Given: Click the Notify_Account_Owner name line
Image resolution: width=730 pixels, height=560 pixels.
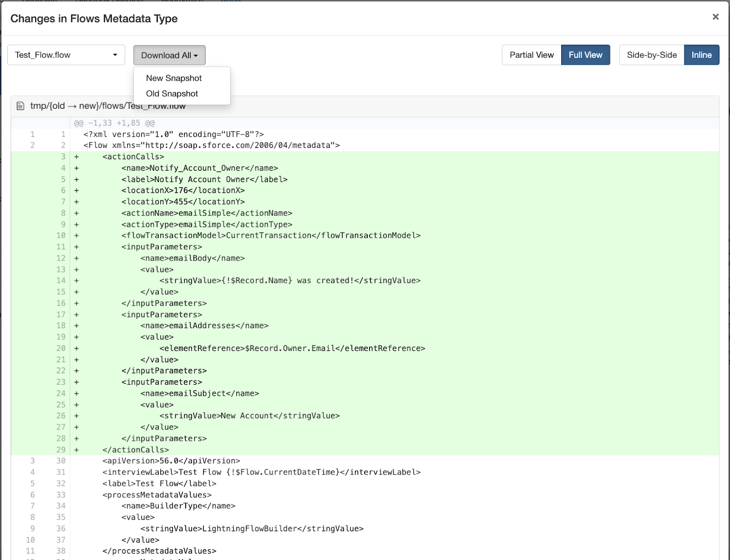Looking at the screenshot, I should (200, 168).
